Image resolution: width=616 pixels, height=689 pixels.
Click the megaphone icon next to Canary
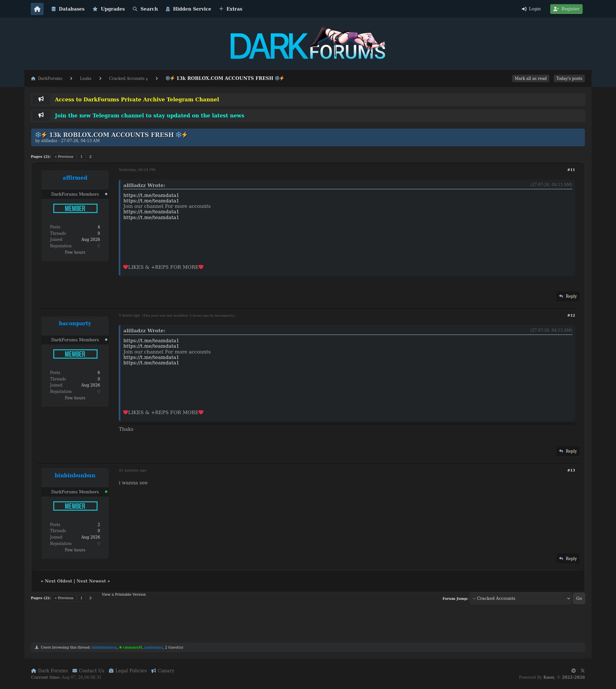[x=154, y=670]
